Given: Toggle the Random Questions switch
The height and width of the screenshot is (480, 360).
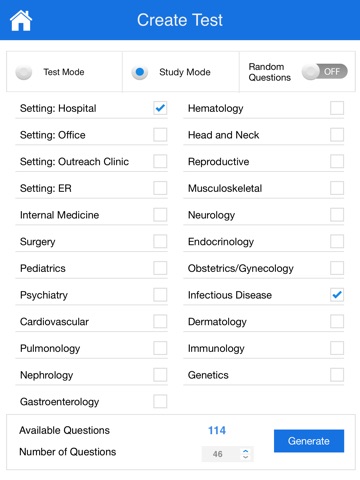Looking at the screenshot, I should tap(325, 72).
